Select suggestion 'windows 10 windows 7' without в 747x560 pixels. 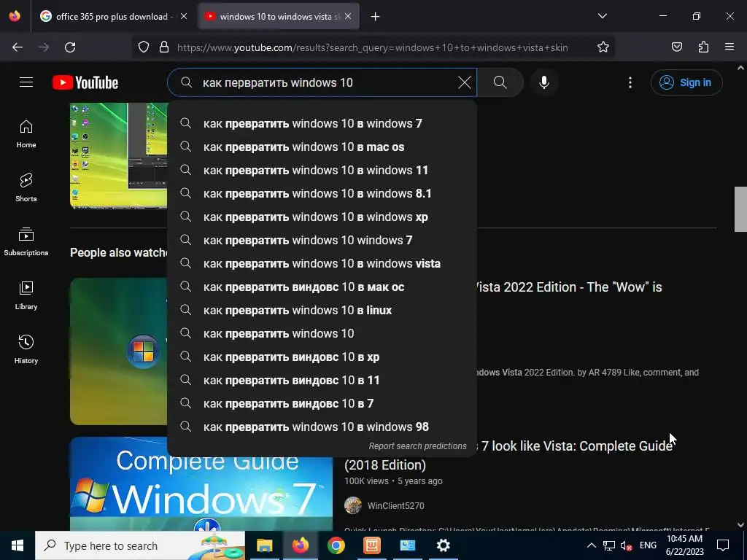coord(322,240)
